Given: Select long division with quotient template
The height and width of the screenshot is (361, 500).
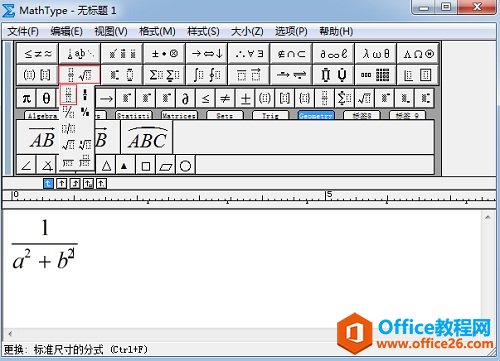Looking at the screenshot, I should click(x=85, y=161).
